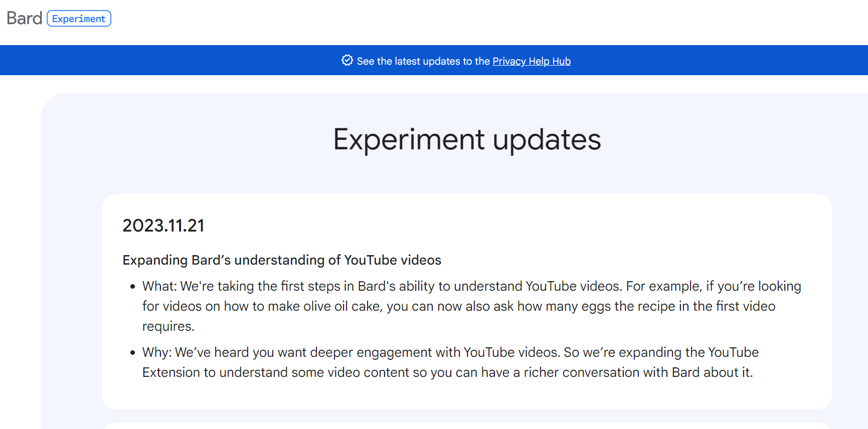The image size is (868, 429).
Task: Click the paragraph starting "Why: We've heard"
Action: point(450,362)
